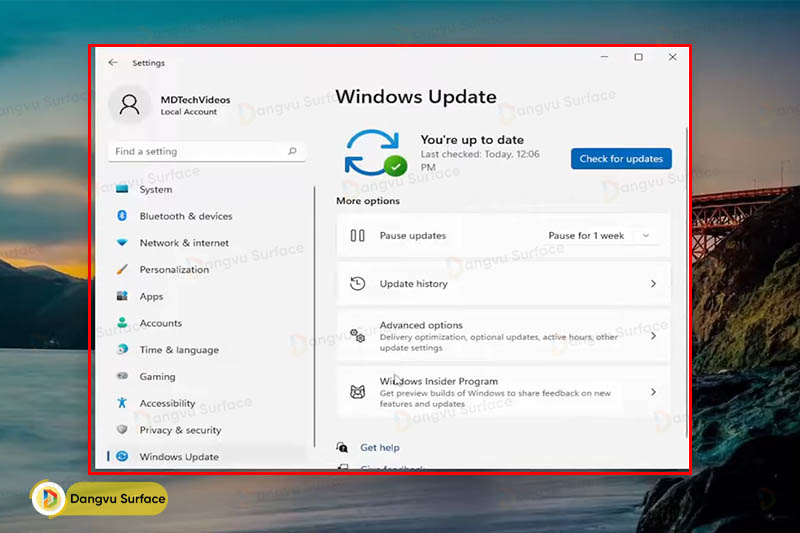Minimize the Settings window

(x=604, y=57)
